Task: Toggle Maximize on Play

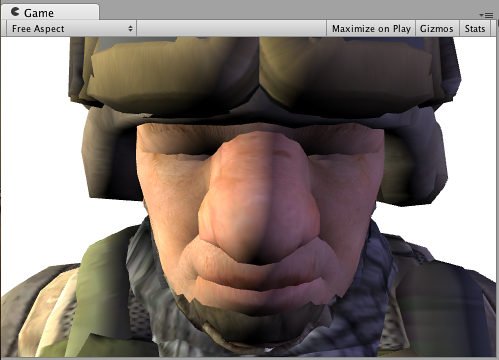Action: click(371, 29)
